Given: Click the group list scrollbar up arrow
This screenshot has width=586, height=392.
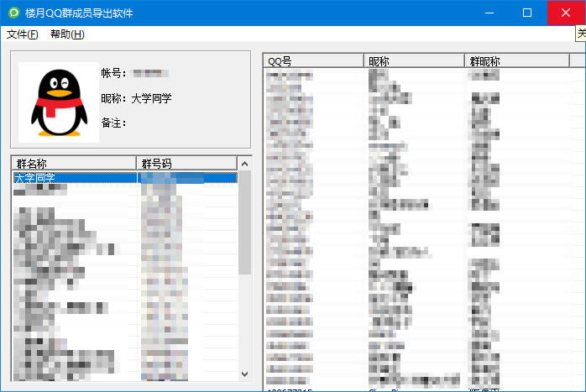Looking at the screenshot, I should tap(244, 164).
